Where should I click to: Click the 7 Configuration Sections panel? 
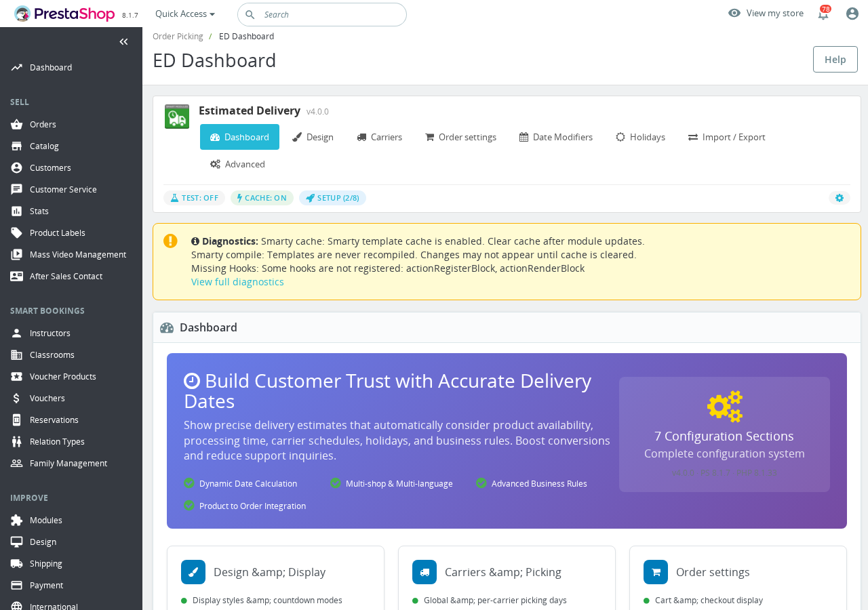click(724, 434)
